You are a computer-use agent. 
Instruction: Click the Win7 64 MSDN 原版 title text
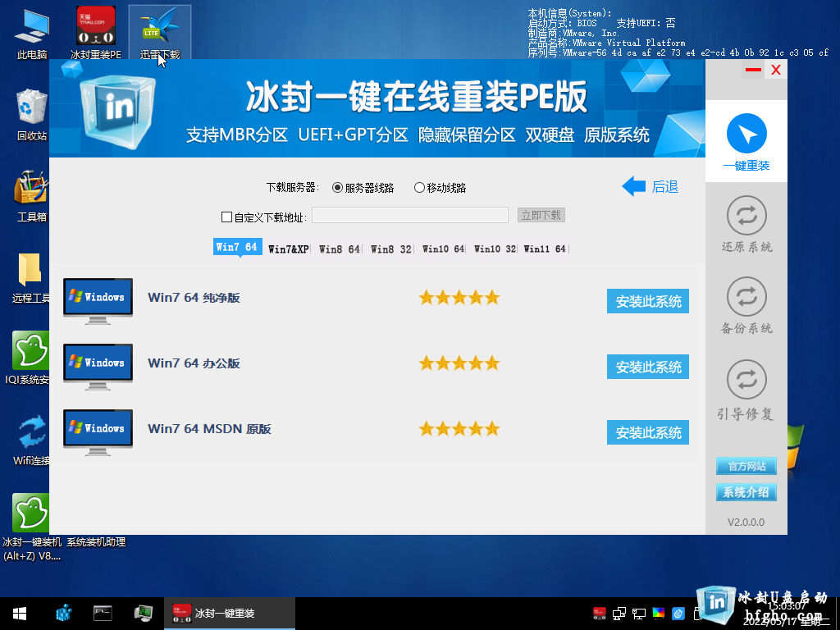[209, 429]
